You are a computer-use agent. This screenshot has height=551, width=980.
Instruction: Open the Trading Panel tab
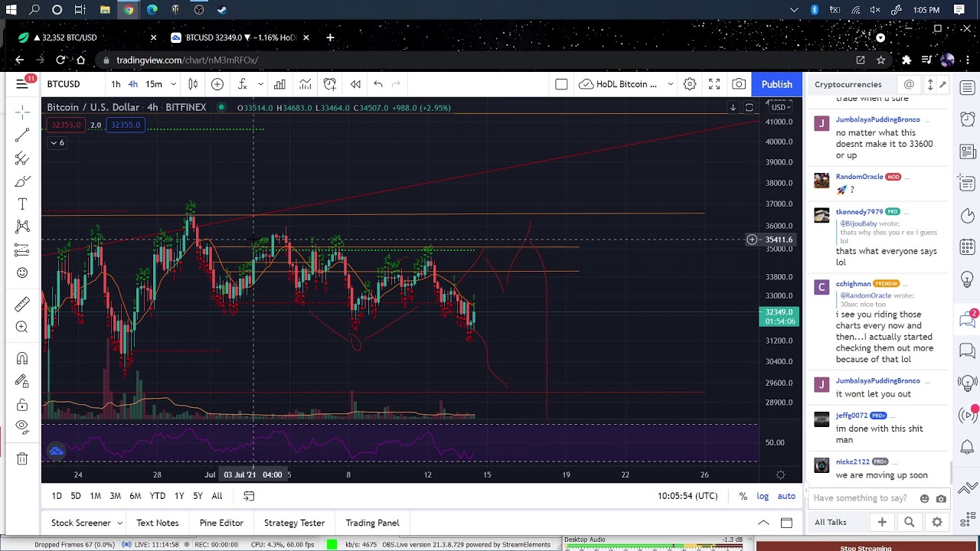coord(372,523)
